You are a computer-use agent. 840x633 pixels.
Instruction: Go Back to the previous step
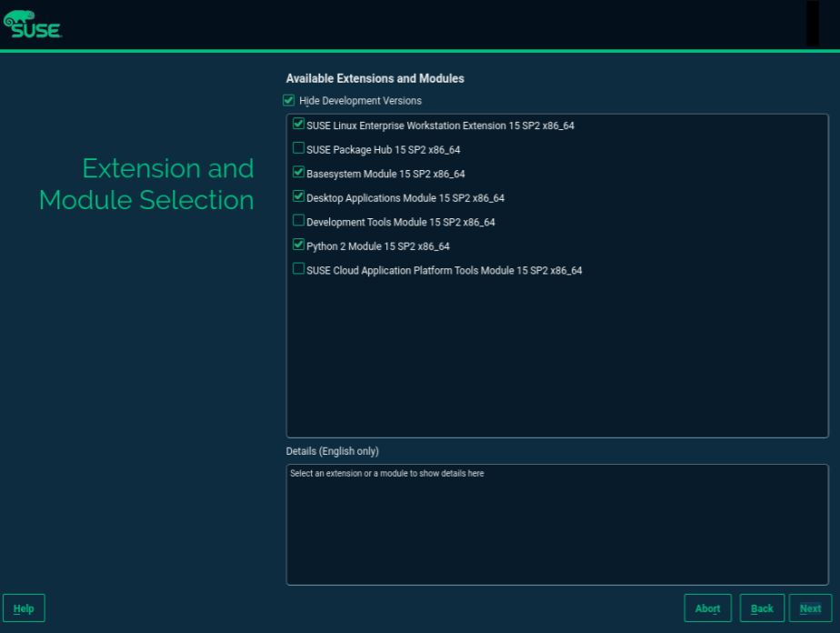(762, 608)
